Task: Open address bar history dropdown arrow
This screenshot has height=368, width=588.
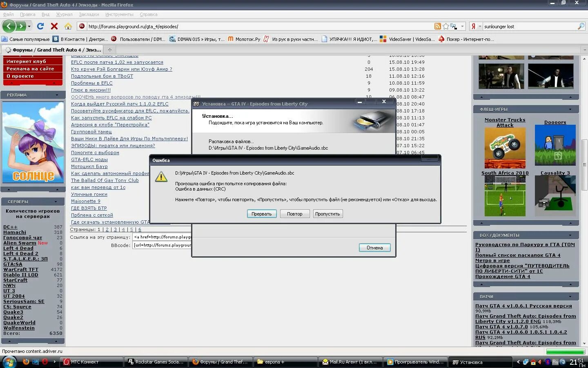Action: (462, 26)
